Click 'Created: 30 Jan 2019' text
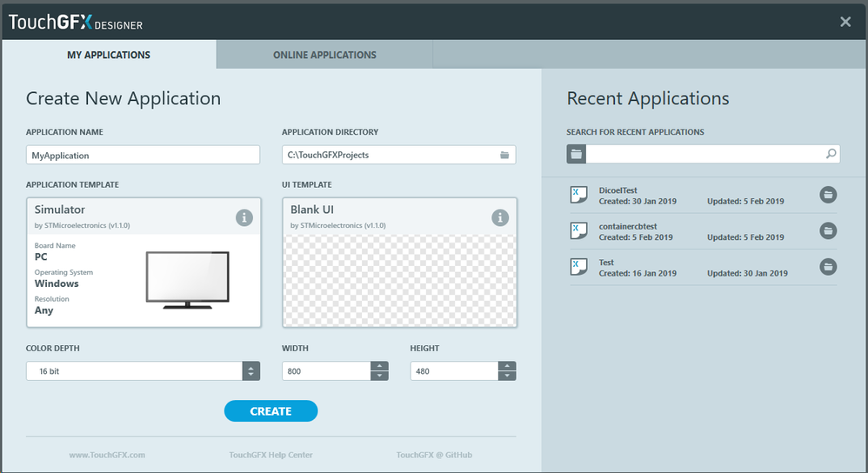Image resolution: width=868 pixels, height=473 pixels. (x=638, y=202)
